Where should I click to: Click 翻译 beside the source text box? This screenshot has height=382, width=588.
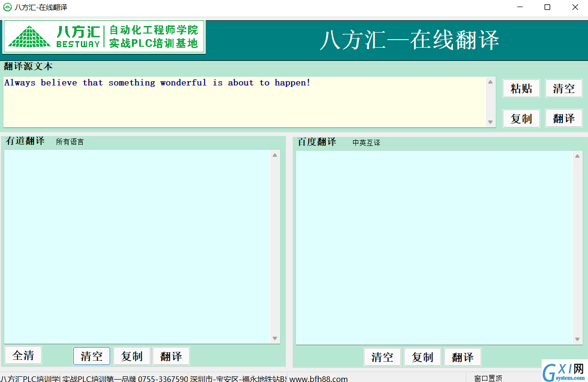pos(563,118)
